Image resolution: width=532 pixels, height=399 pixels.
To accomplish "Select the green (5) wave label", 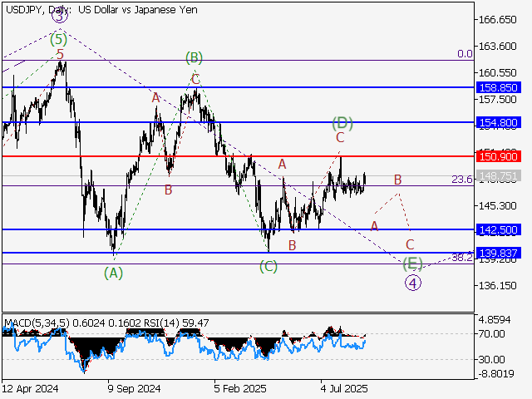I will click(x=58, y=38).
